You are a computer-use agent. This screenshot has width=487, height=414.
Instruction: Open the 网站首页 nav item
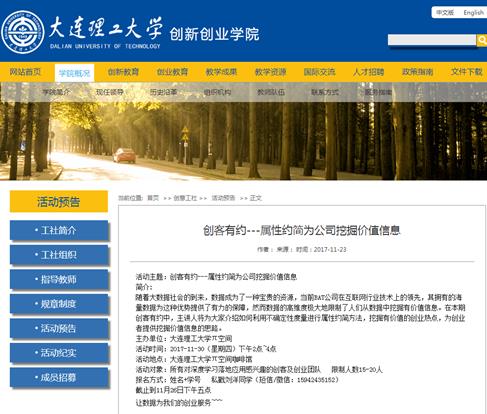click(x=25, y=72)
